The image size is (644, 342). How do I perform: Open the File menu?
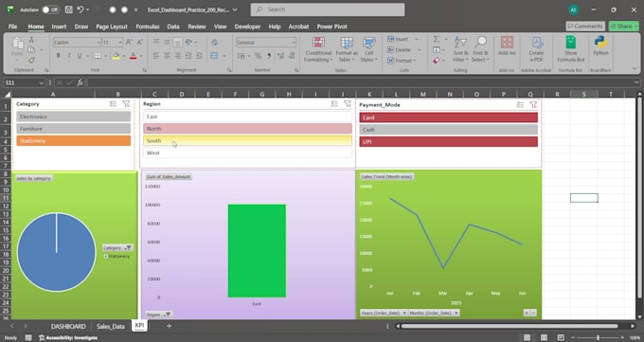(x=12, y=27)
